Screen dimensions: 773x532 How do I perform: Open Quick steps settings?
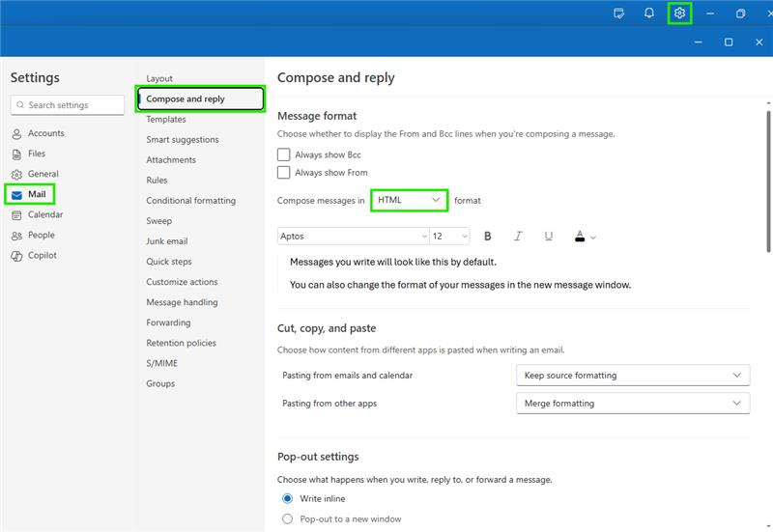click(x=168, y=262)
